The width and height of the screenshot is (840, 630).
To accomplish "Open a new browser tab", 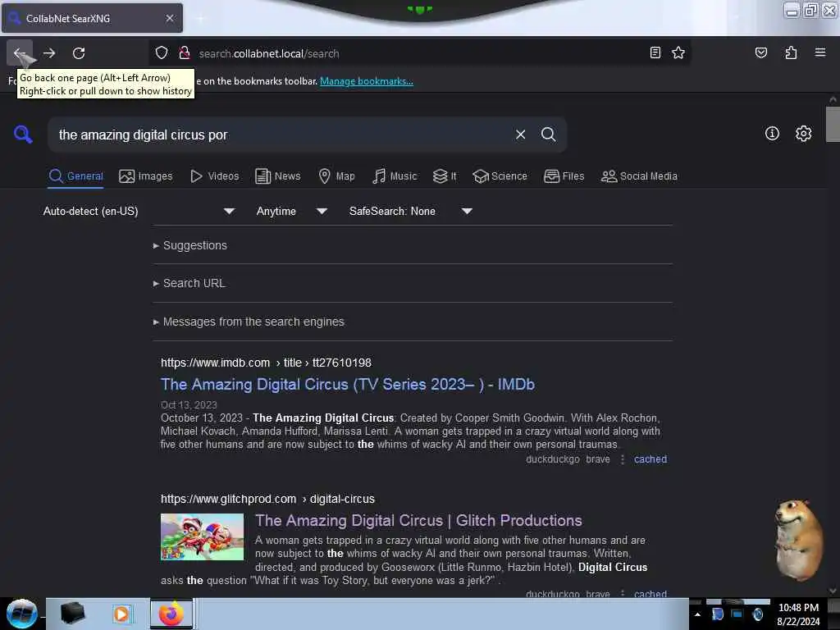I will pyautogui.click(x=200, y=18).
